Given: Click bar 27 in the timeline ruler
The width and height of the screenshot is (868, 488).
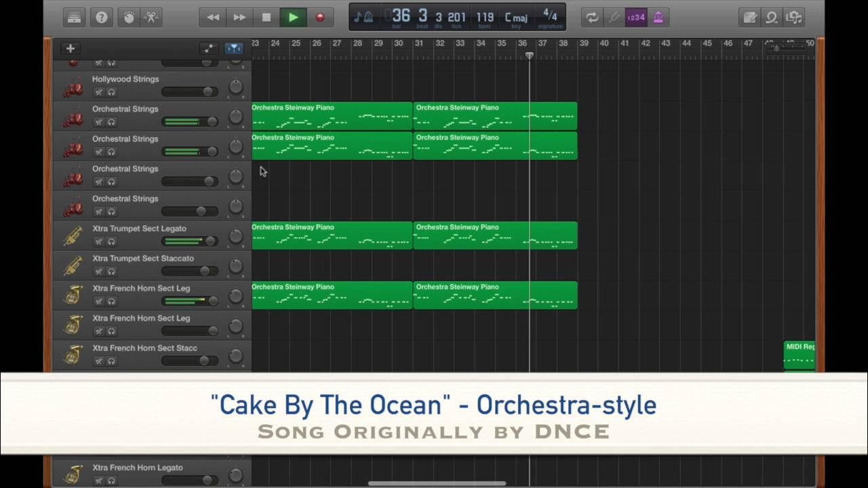Looking at the screenshot, I should click(337, 43).
